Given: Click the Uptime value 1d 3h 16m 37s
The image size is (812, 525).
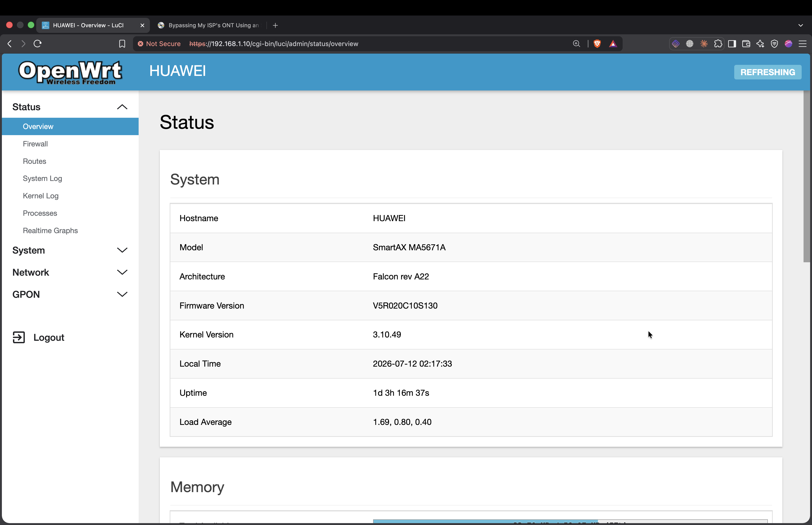Looking at the screenshot, I should point(401,393).
